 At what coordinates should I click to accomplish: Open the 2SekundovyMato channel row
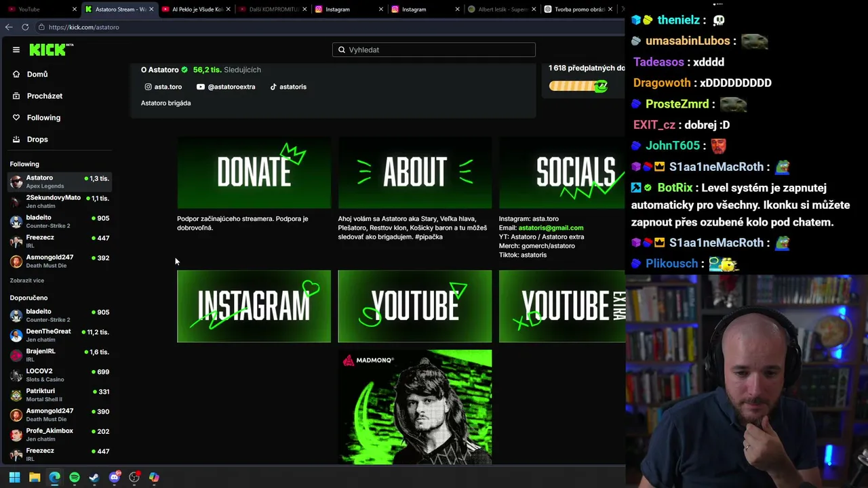pyautogui.click(x=60, y=201)
